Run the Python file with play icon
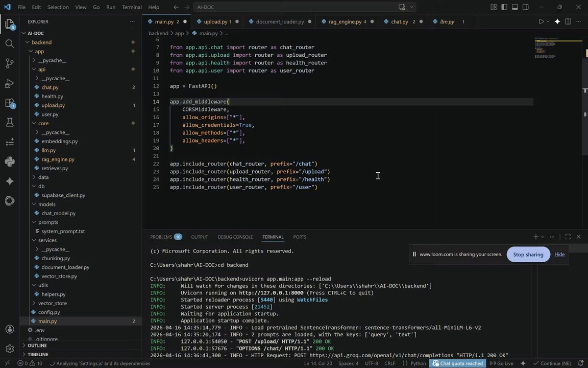 tap(541, 21)
